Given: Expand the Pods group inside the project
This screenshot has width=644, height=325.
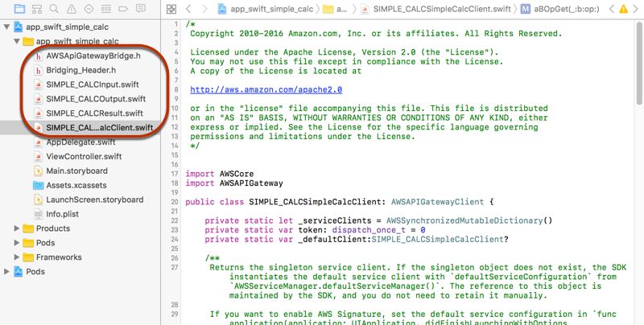Looking at the screenshot, I should tap(19, 243).
